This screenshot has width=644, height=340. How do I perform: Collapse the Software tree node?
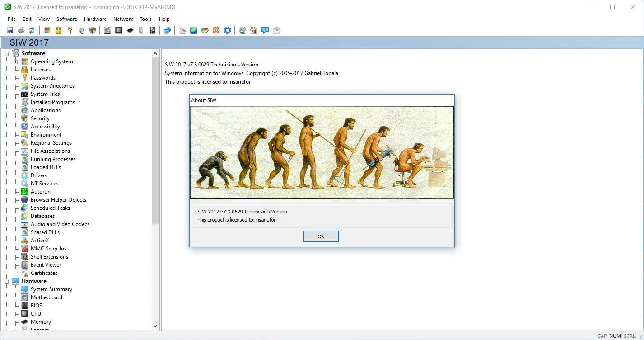point(6,53)
